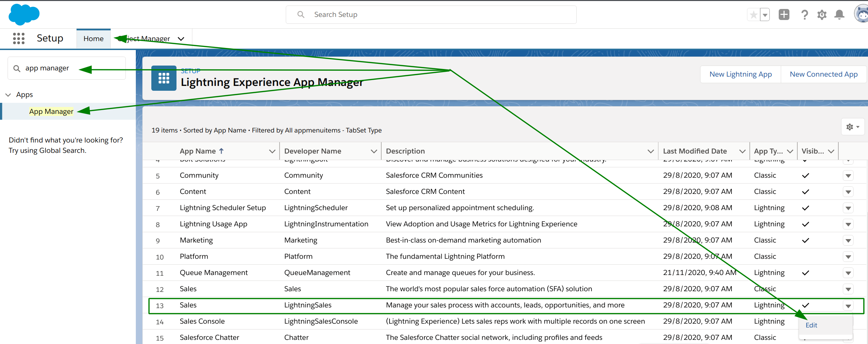Open Last Modified Date column menu chevron

[742, 151]
